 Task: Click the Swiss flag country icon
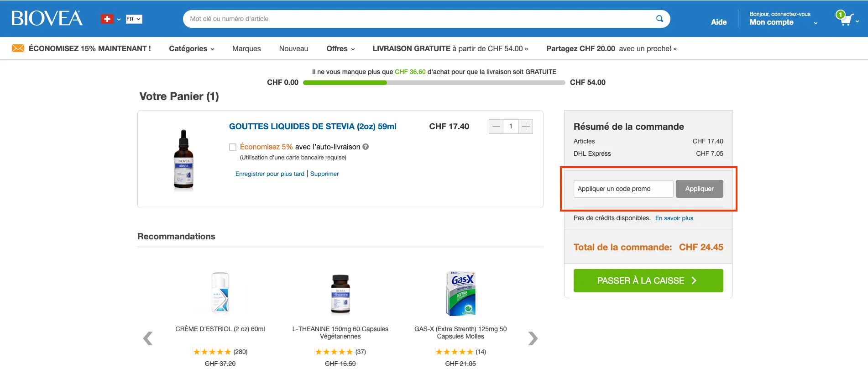click(106, 19)
